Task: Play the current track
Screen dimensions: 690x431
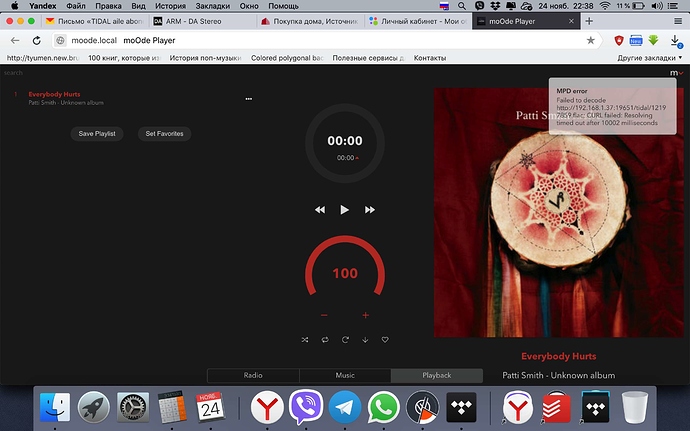Action: click(x=345, y=210)
